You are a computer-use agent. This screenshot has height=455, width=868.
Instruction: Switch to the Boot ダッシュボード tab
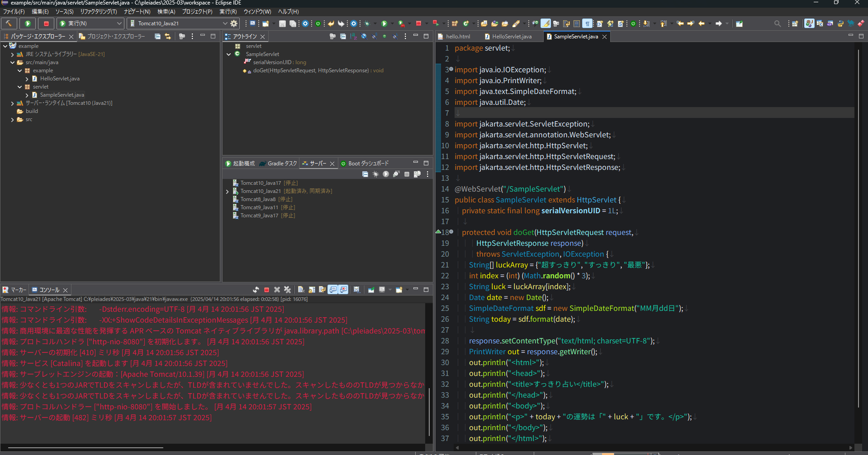[368, 164]
